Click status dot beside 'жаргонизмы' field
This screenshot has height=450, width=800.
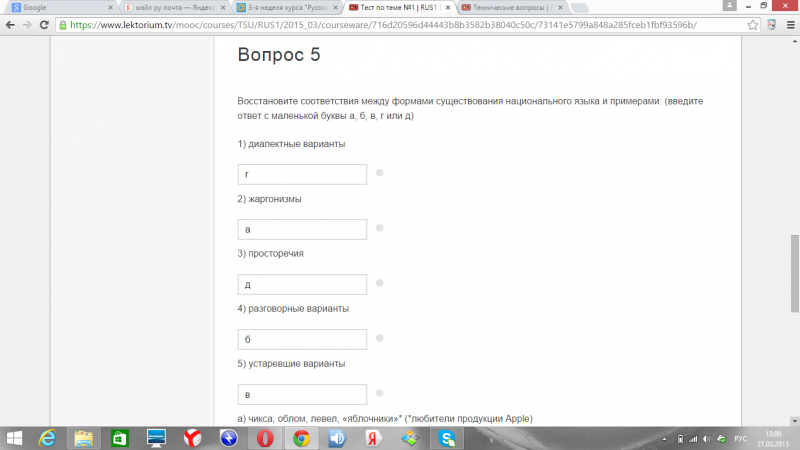click(x=380, y=228)
